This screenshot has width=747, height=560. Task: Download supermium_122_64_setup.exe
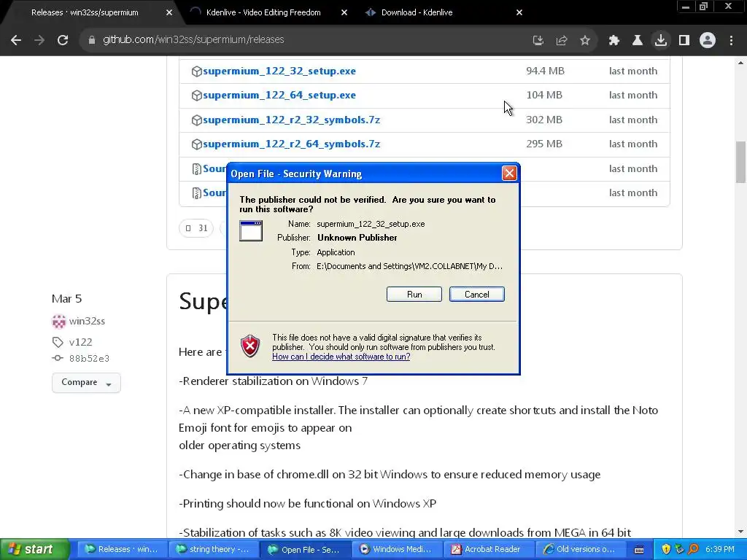point(279,96)
